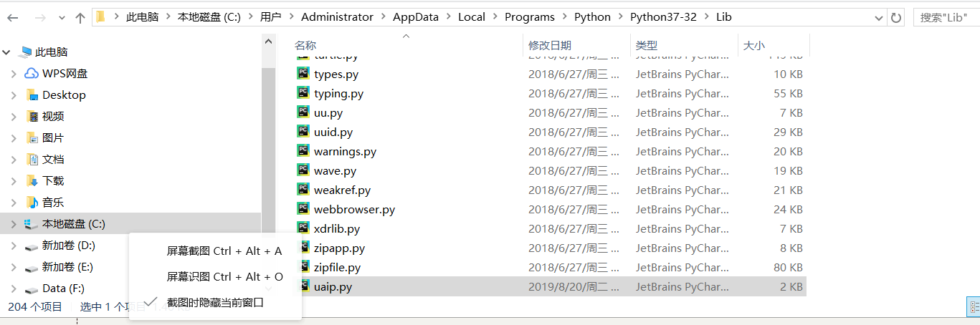
Task: Click the 搜索"Lib" search box
Action: coord(945,17)
